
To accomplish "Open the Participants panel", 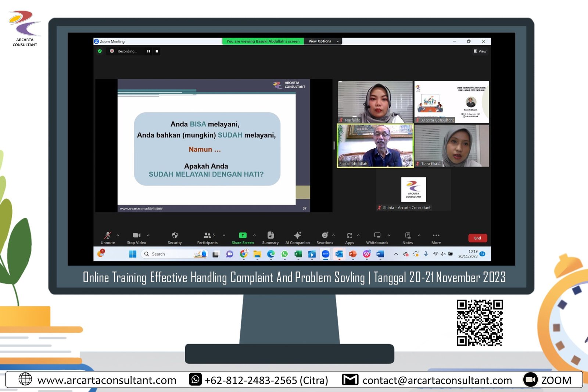I will pyautogui.click(x=207, y=235).
